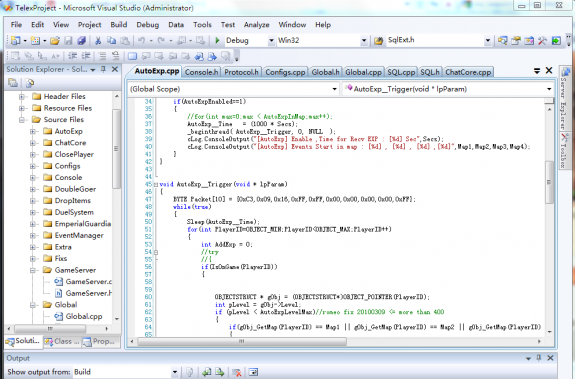Switch to the SQL.cpp tab
This screenshot has height=379, width=575.
[x=401, y=72]
